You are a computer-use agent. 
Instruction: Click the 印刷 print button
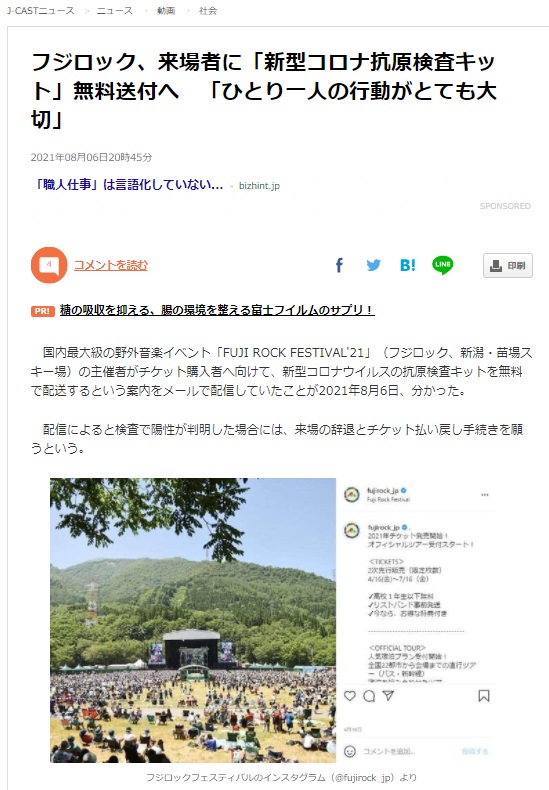508,266
